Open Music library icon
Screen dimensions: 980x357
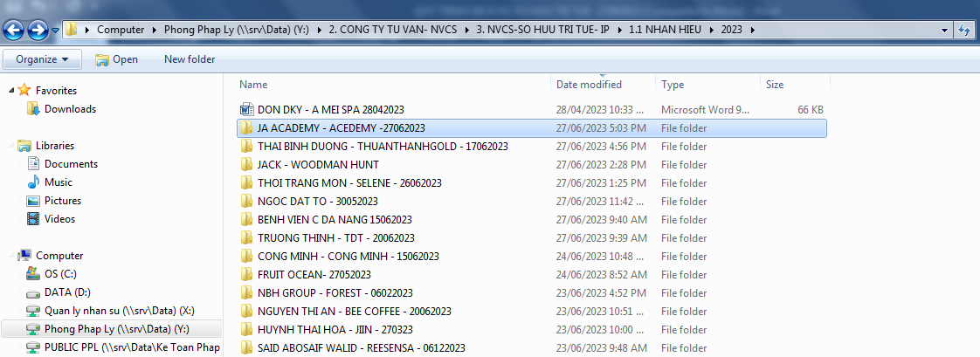point(33,182)
